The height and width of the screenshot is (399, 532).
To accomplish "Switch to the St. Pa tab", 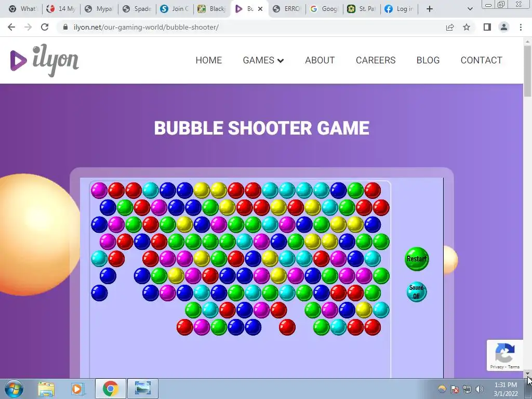I will [362, 9].
